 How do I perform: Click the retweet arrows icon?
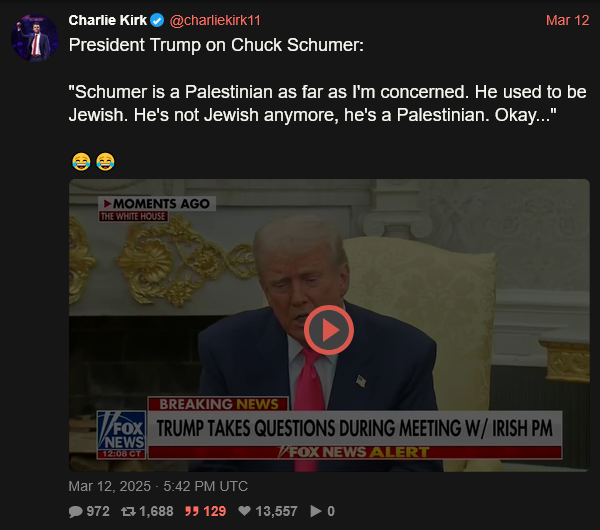pos(128,511)
